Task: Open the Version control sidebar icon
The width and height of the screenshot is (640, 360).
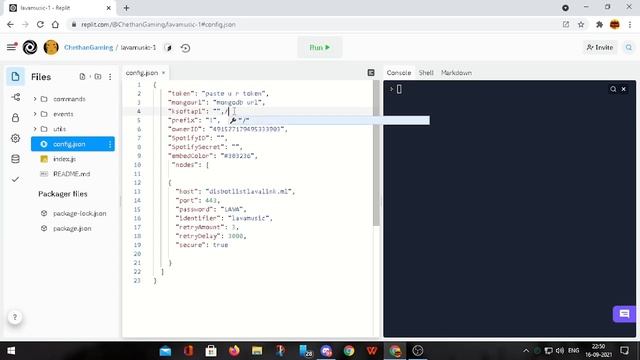Action: [16, 97]
